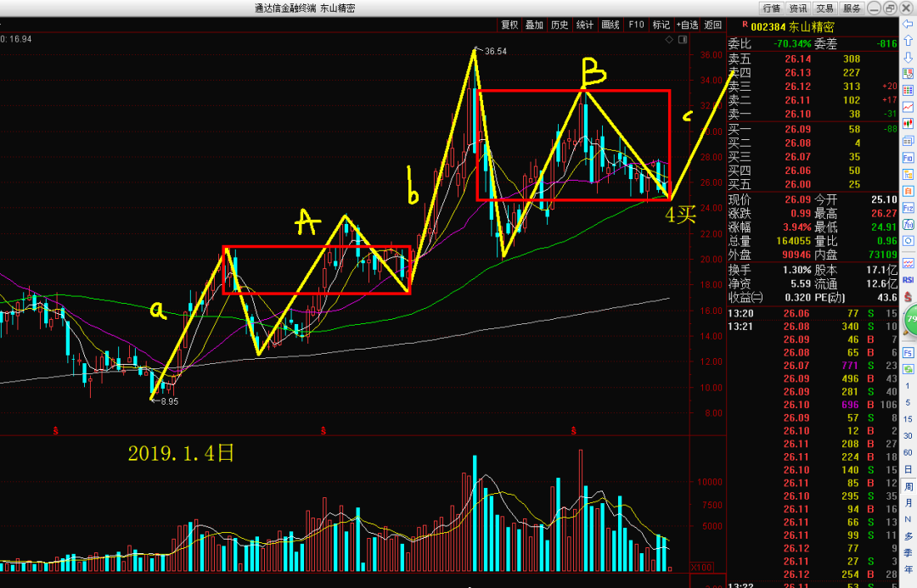Click the F5 chart switch icon

[909, 352]
